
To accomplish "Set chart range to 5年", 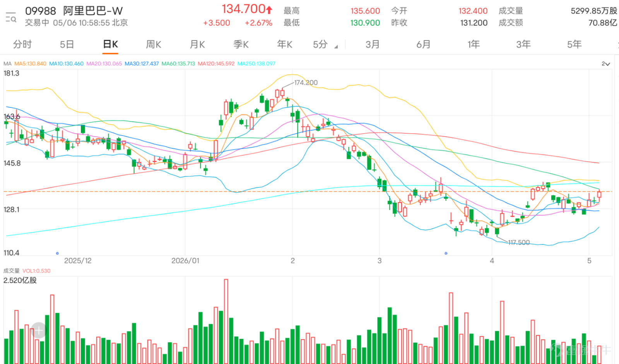I will coord(574,44).
